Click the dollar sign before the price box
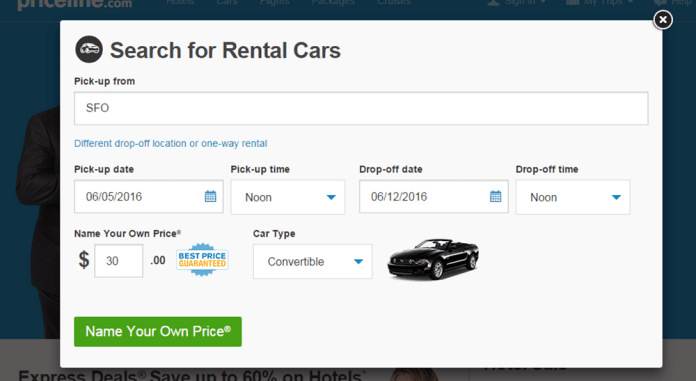This screenshot has width=696, height=381. pyautogui.click(x=84, y=260)
